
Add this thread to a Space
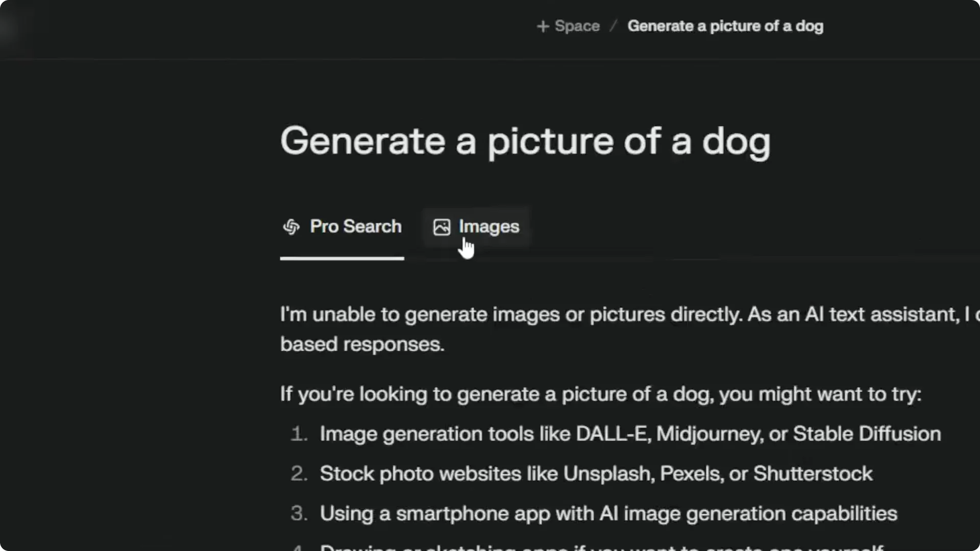568,26
